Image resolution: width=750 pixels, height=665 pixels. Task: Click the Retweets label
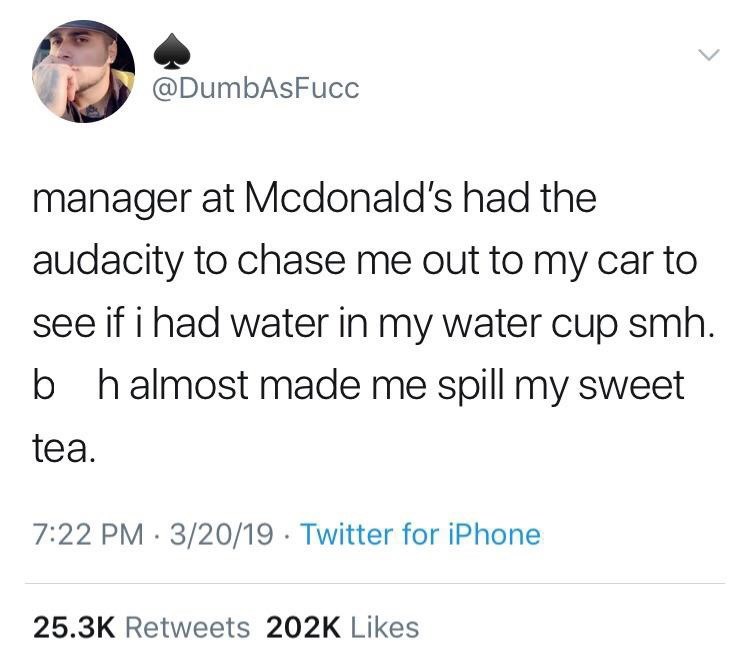tap(188, 628)
